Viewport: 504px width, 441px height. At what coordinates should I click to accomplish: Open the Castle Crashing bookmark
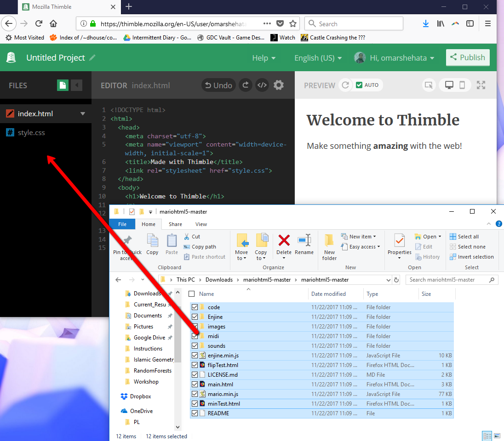coord(333,38)
